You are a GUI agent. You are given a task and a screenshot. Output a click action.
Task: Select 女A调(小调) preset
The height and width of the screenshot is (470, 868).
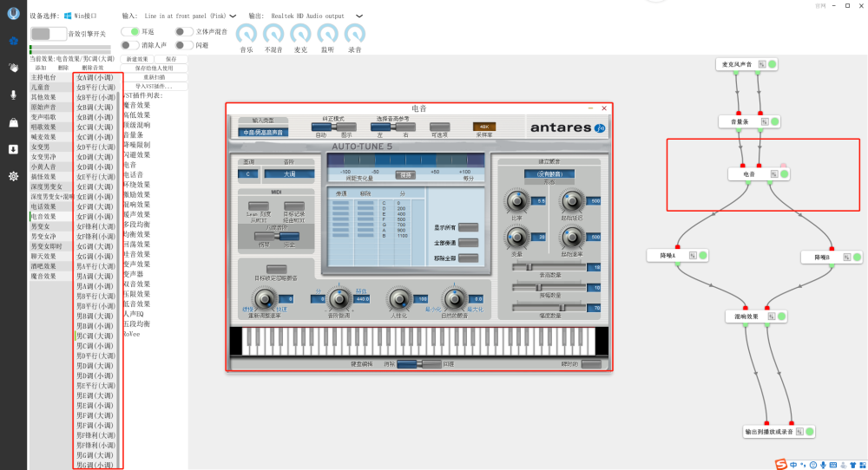tap(95, 77)
